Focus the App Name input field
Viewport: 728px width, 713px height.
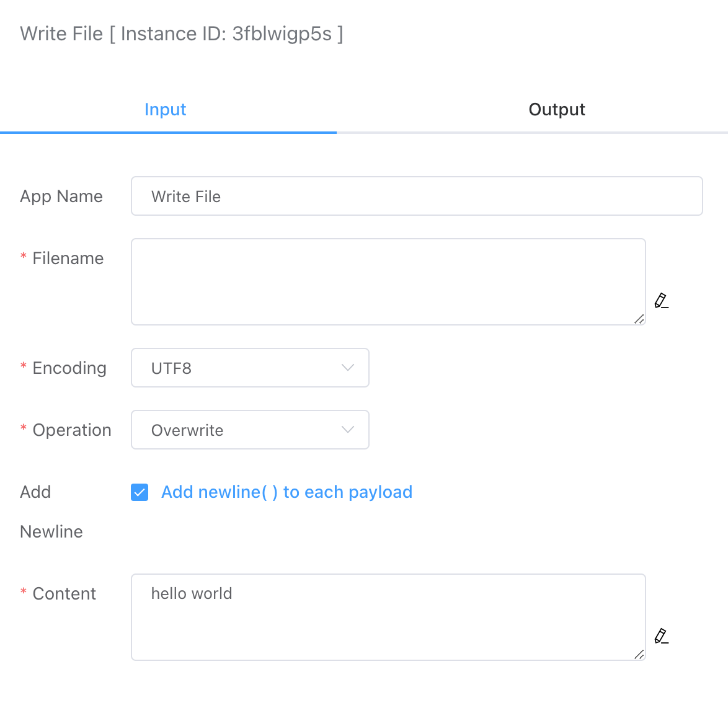[x=417, y=197]
